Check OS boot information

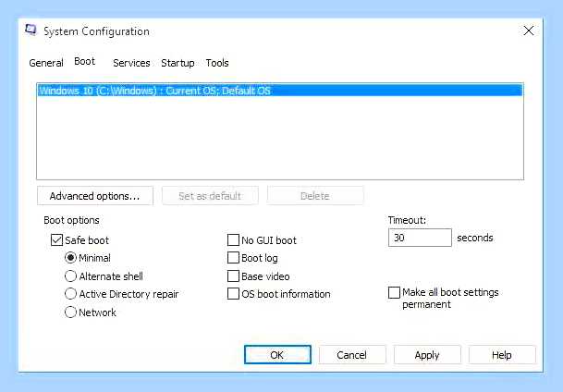pyautogui.click(x=233, y=294)
